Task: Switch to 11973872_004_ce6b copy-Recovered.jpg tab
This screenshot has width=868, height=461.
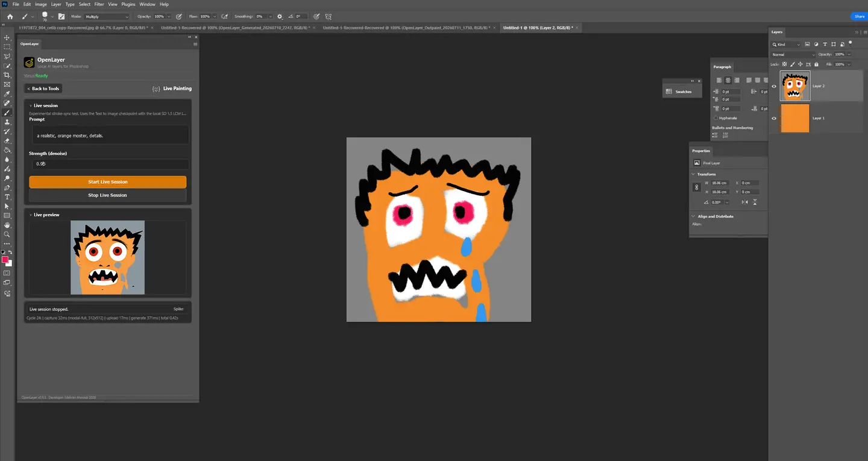Action: pos(83,28)
